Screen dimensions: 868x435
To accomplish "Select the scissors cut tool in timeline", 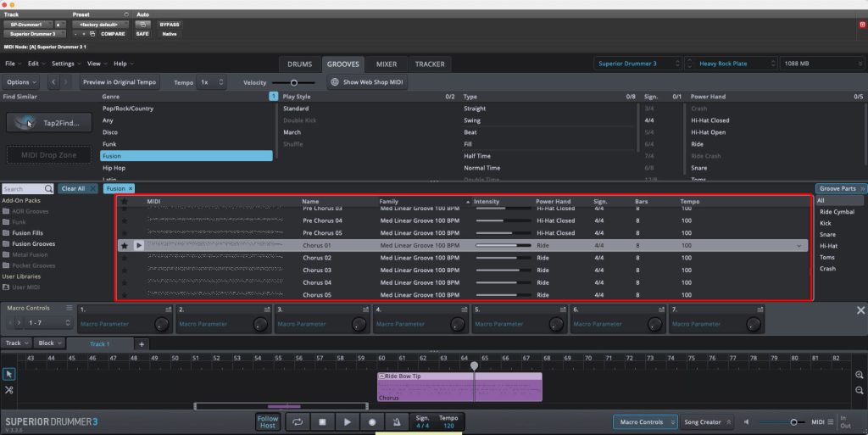I will click(8, 390).
